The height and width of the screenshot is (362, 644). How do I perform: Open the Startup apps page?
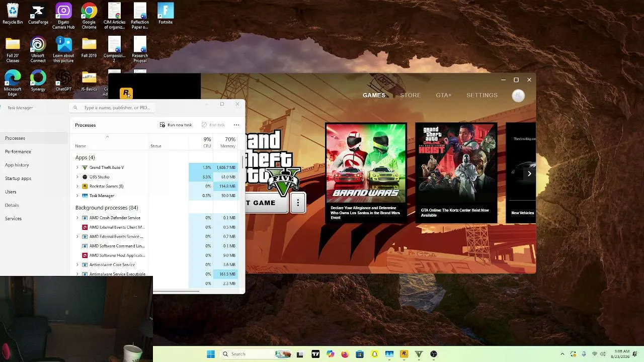[34, 178]
